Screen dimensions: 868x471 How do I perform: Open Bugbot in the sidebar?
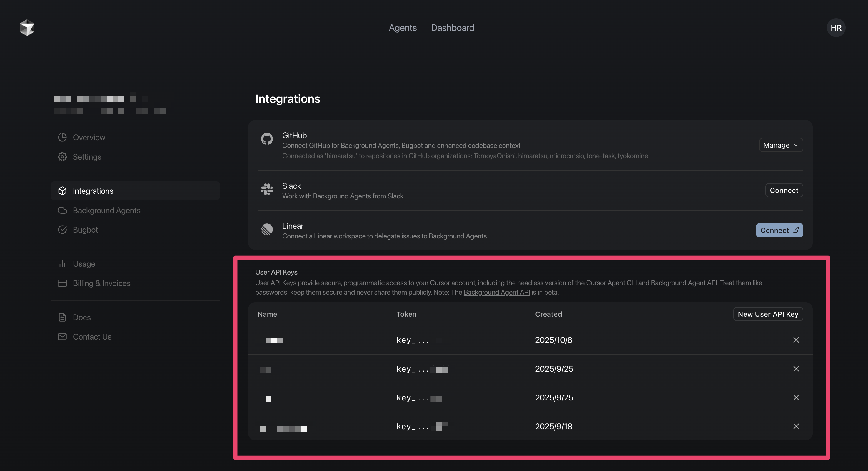(x=85, y=230)
